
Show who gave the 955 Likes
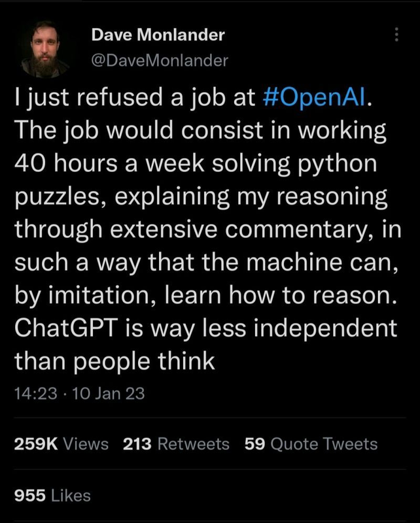click(x=52, y=495)
